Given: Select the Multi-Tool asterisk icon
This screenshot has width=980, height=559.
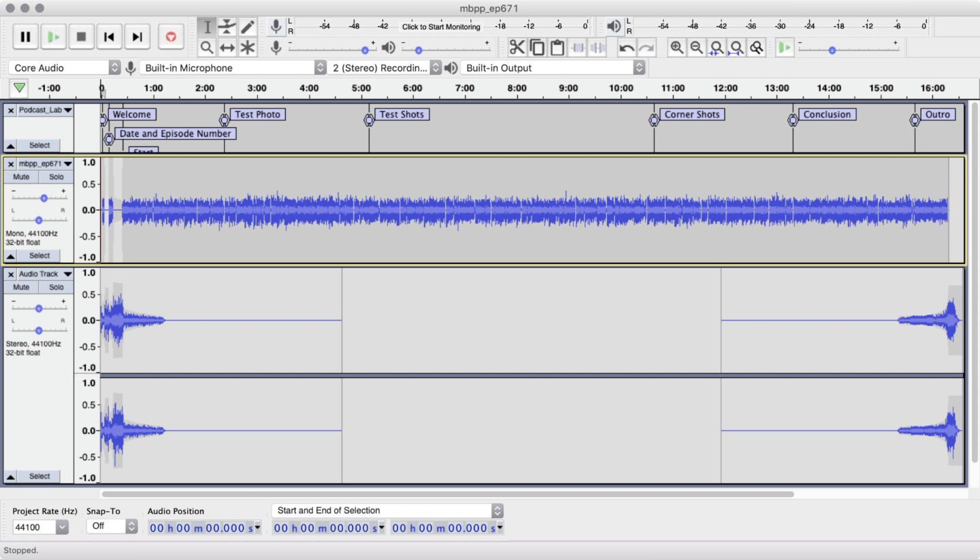Looking at the screenshot, I should 248,48.
